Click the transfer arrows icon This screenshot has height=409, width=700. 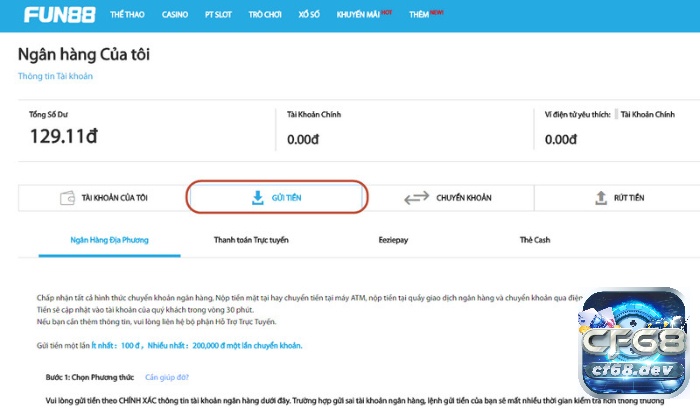coord(417,198)
